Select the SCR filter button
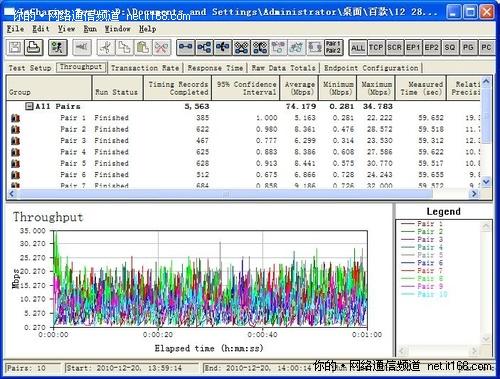This screenshot has width=500, height=379. [x=394, y=48]
